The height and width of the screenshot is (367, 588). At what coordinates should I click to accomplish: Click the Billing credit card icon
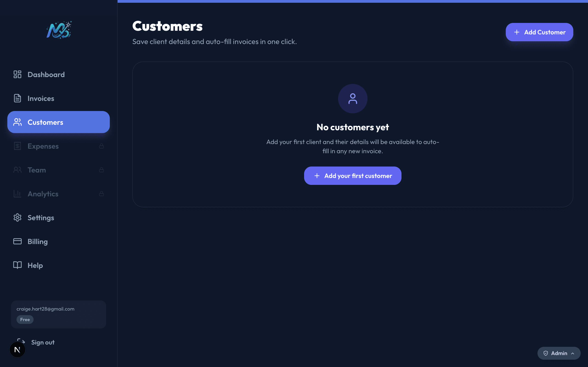click(17, 241)
